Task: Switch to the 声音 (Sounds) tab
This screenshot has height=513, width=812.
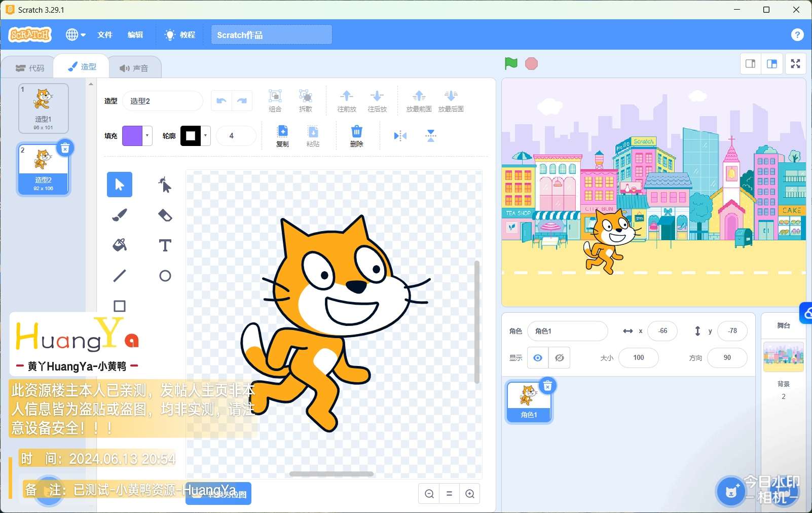Action: tap(134, 68)
